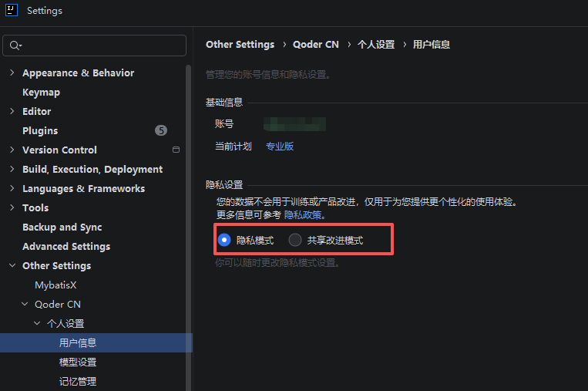Viewport: 588px width, 391px height.
Task: Select MybatisX under Other Settings
Action: point(55,285)
